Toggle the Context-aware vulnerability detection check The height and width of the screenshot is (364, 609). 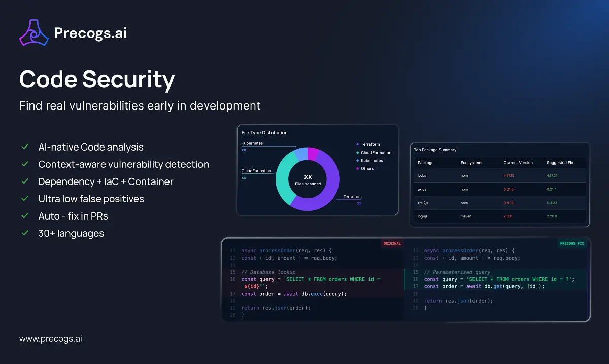[x=25, y=164]
